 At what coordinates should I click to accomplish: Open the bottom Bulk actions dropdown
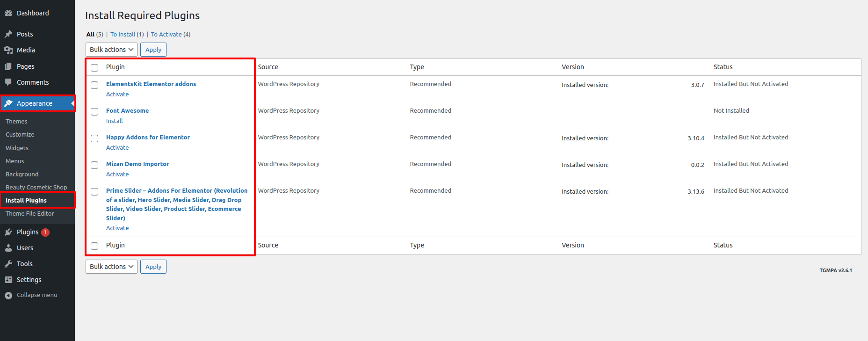[111, 267]
